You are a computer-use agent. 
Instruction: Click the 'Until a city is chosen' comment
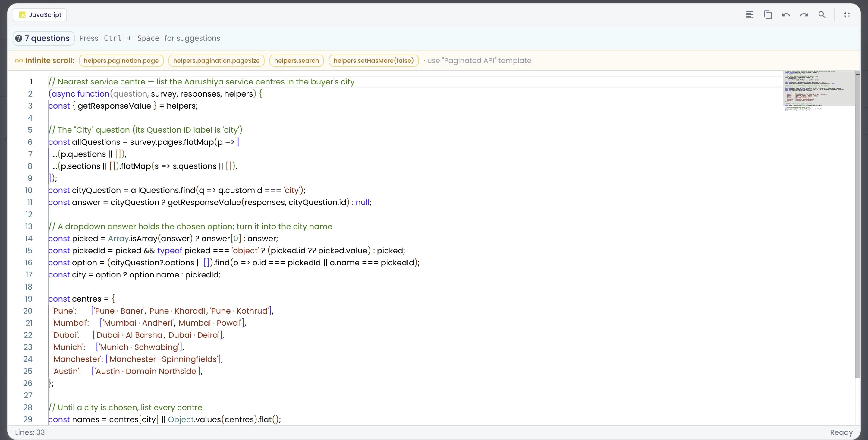point(125,407)
